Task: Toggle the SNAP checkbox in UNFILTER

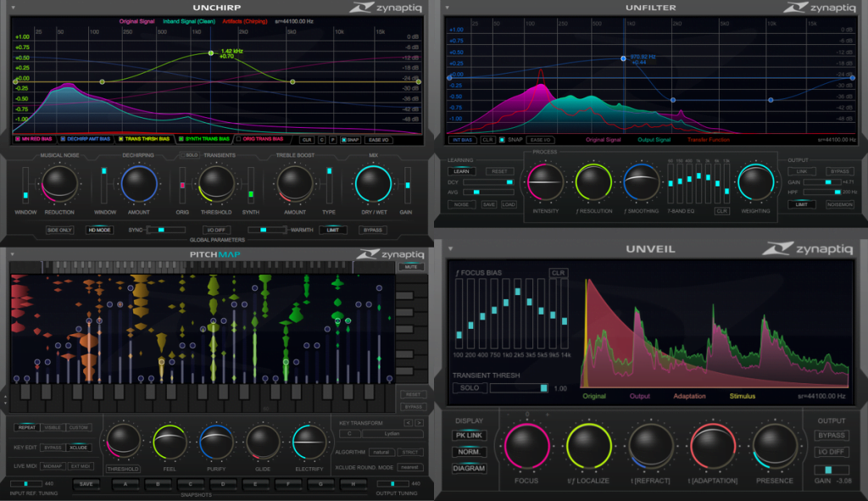Action: tap(502, 140)
